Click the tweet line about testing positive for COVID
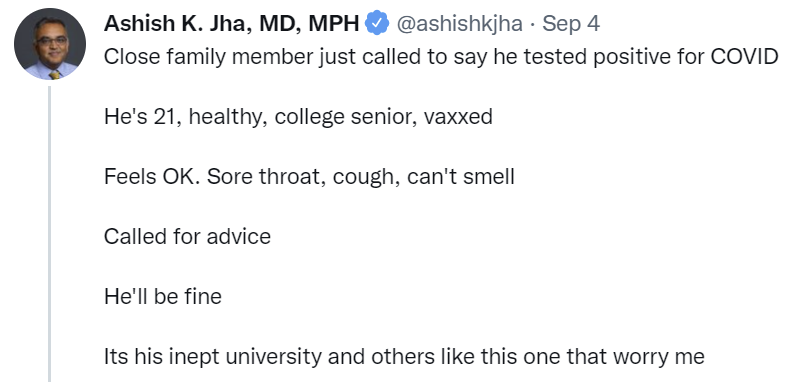Viewport: 810px width, 382px height. tap(441, 57)
